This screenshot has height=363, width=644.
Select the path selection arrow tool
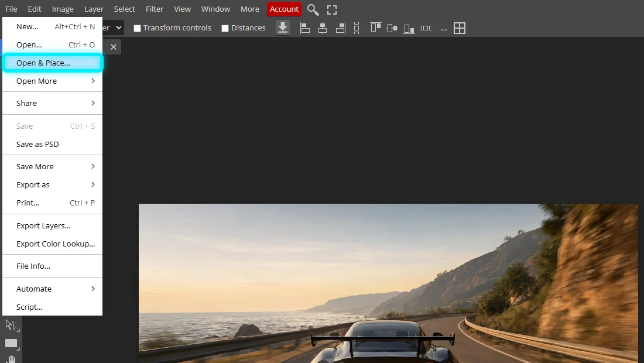(x=11, y=325)
